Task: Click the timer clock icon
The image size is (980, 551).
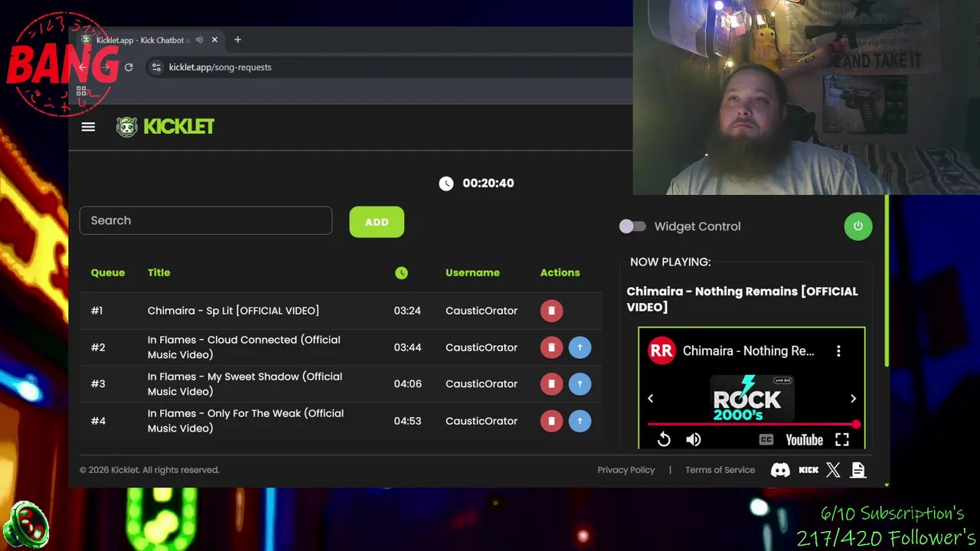Action: click(446, 183)
